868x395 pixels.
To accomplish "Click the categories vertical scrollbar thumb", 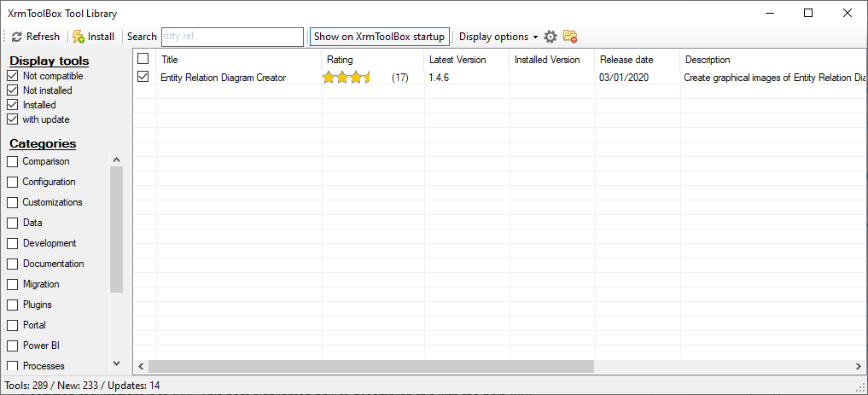I will (116, 229).
